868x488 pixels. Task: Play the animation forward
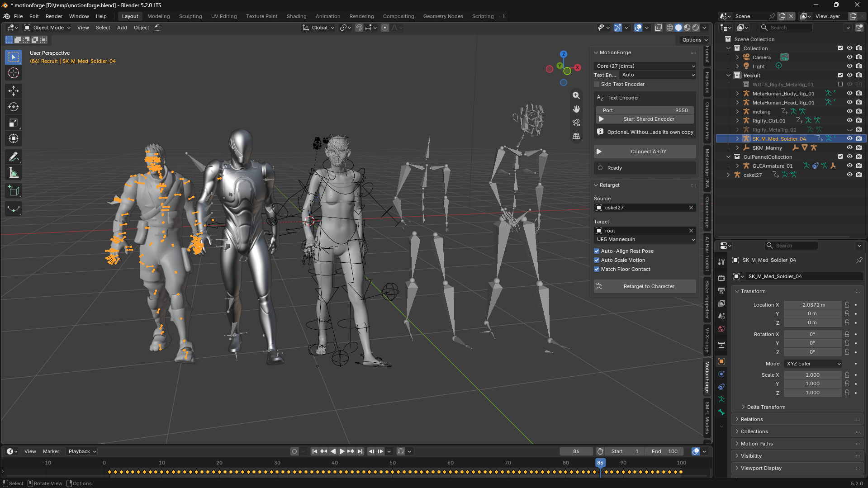(x=342, y=451)
